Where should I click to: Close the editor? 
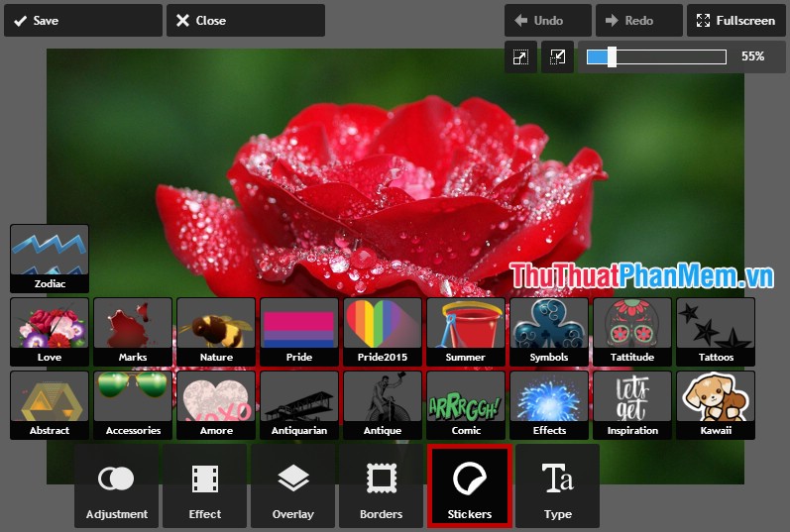246,21
